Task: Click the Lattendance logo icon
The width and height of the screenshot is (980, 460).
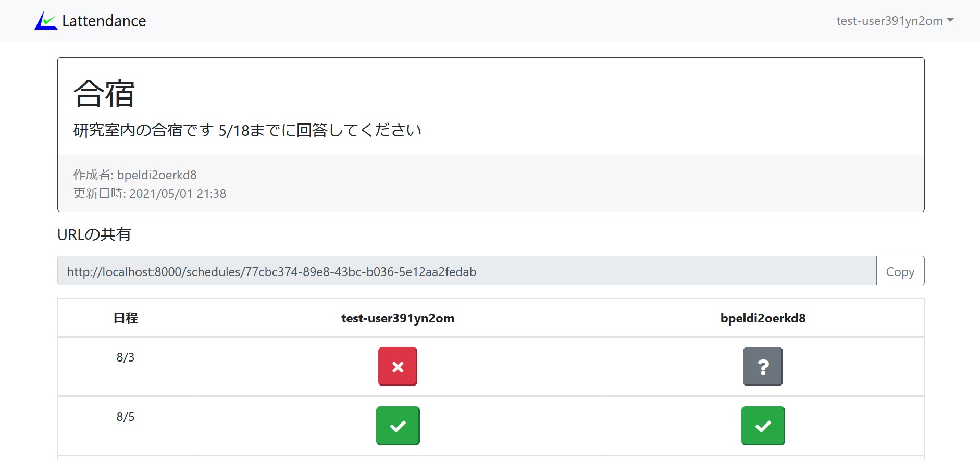Action: click(x=46, y=20)
